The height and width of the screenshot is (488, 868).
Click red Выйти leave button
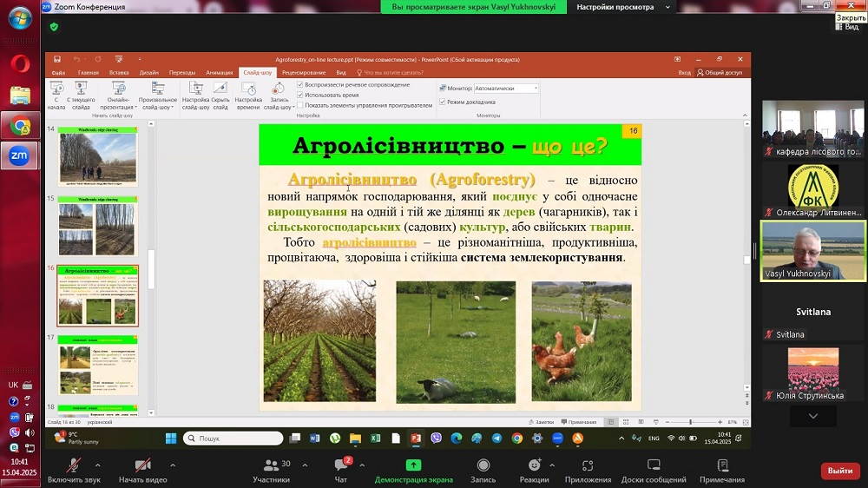(839, 471)
